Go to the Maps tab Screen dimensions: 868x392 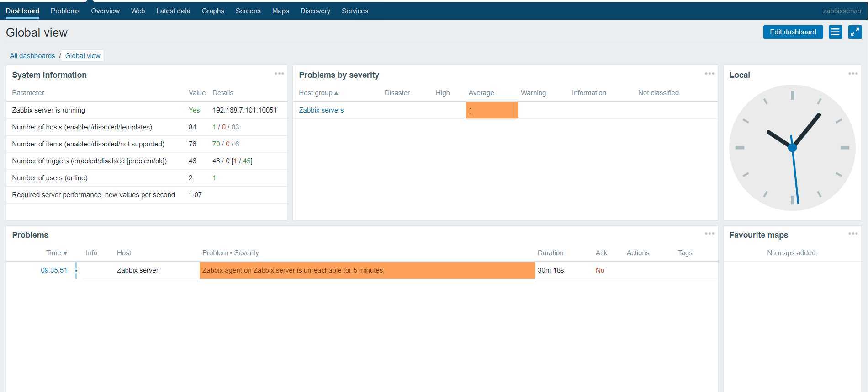[x=281, y=11]
